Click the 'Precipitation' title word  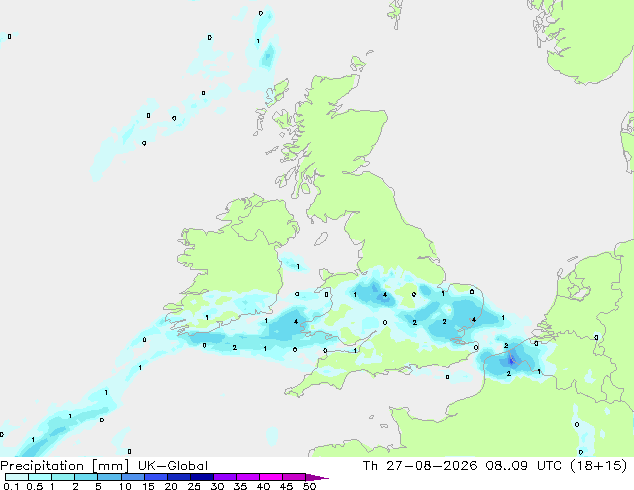pos(42,466)
